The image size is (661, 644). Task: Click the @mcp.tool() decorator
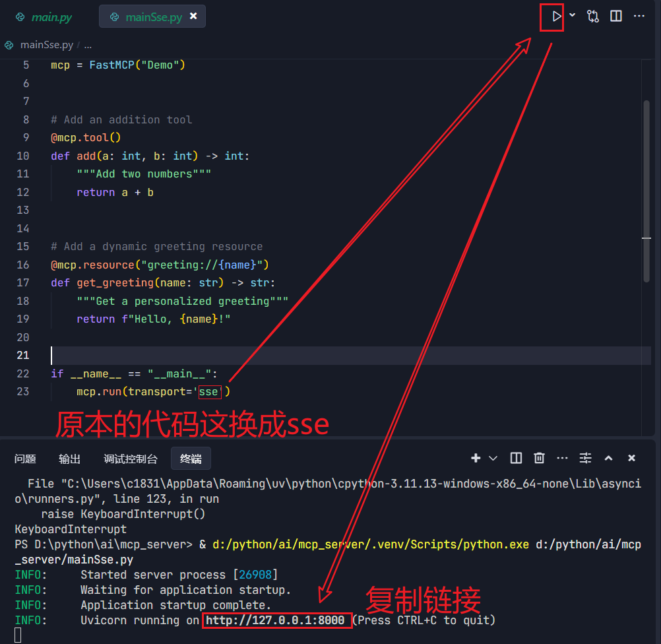(x=86, y=138)
